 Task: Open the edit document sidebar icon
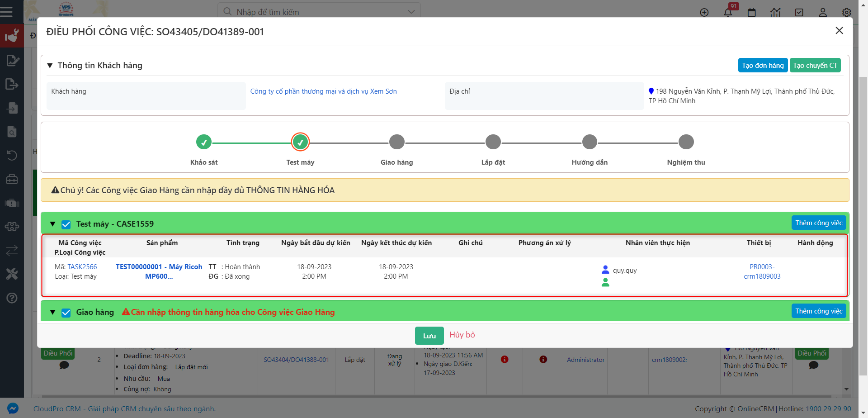pyautogui.click(x=12, y=60)
